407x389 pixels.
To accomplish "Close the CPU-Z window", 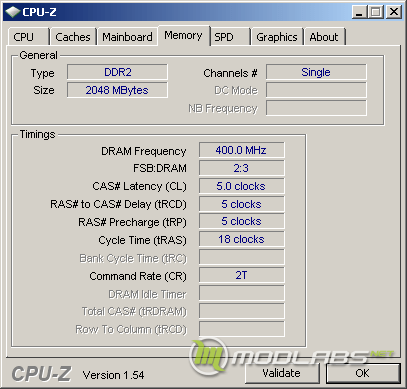I will point(394,12).
